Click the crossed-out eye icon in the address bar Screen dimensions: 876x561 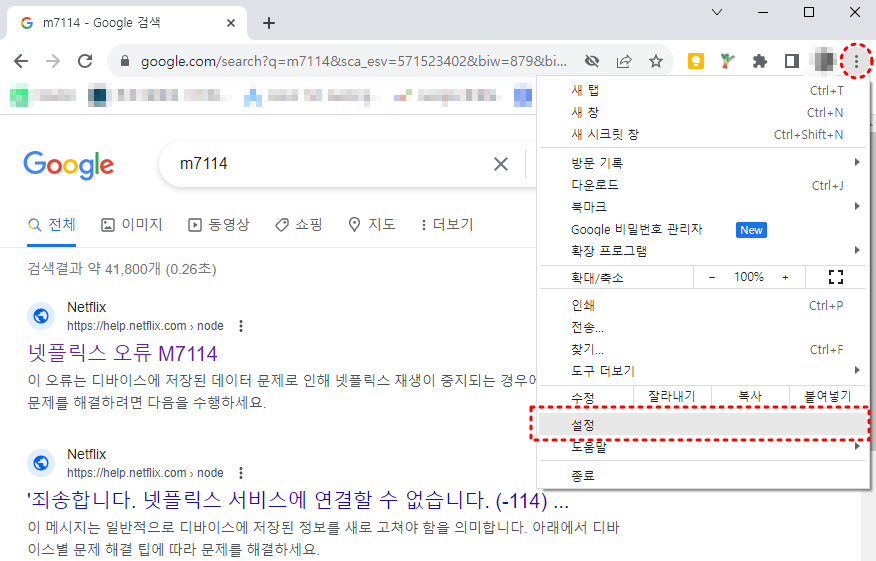point(592,61)
